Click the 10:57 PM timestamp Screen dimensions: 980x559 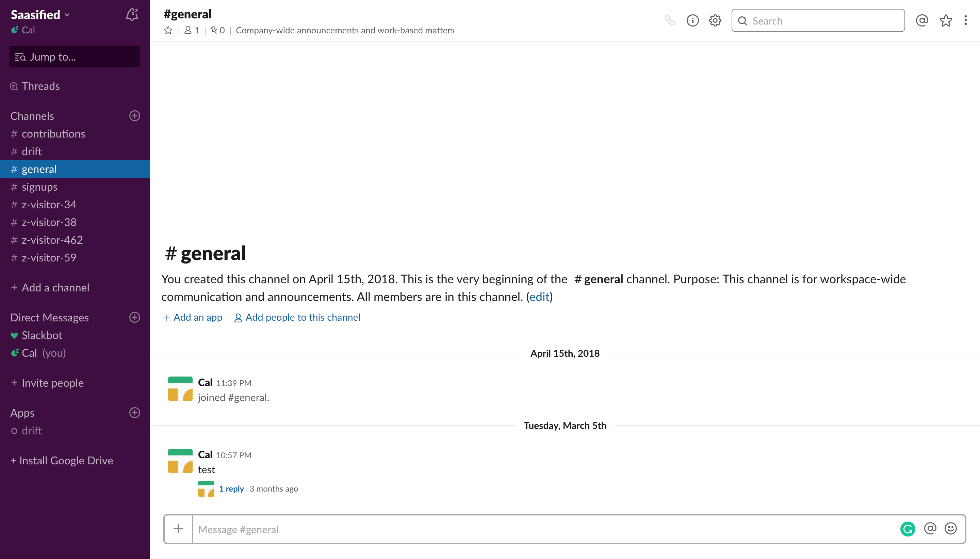point(234,456)
